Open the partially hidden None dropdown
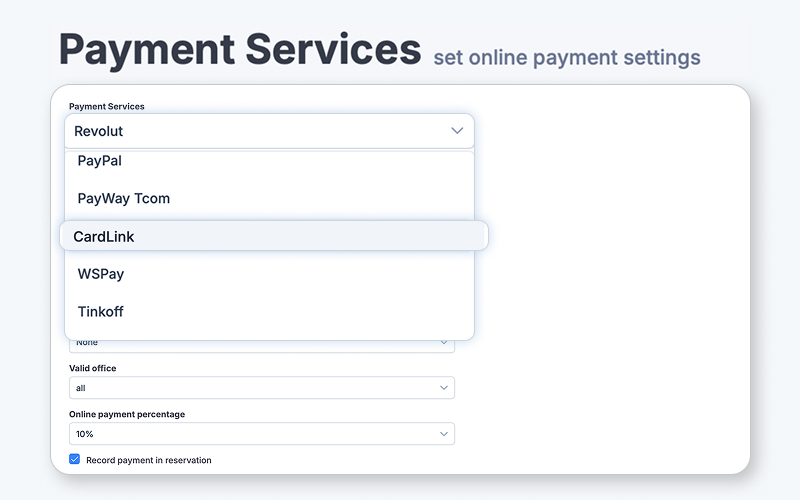Viewport: 800px width, 500px height. pyautogui.click(x=261, y=345)
